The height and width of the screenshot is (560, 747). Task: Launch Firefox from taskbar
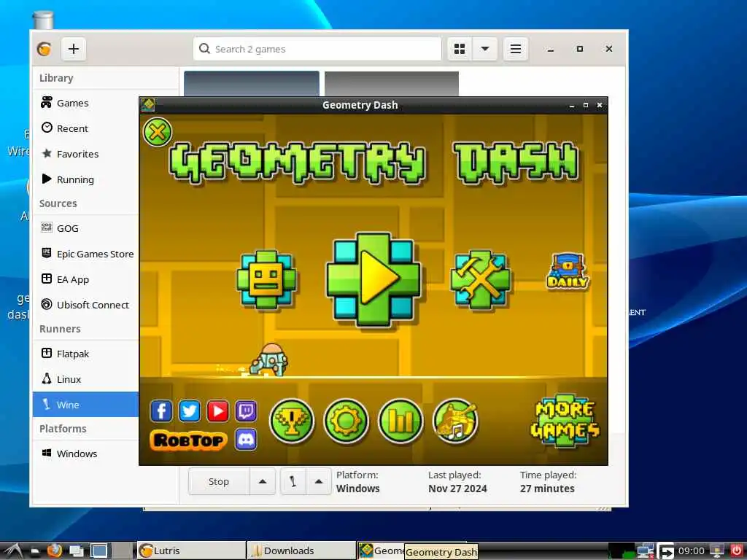coord(54,551)
